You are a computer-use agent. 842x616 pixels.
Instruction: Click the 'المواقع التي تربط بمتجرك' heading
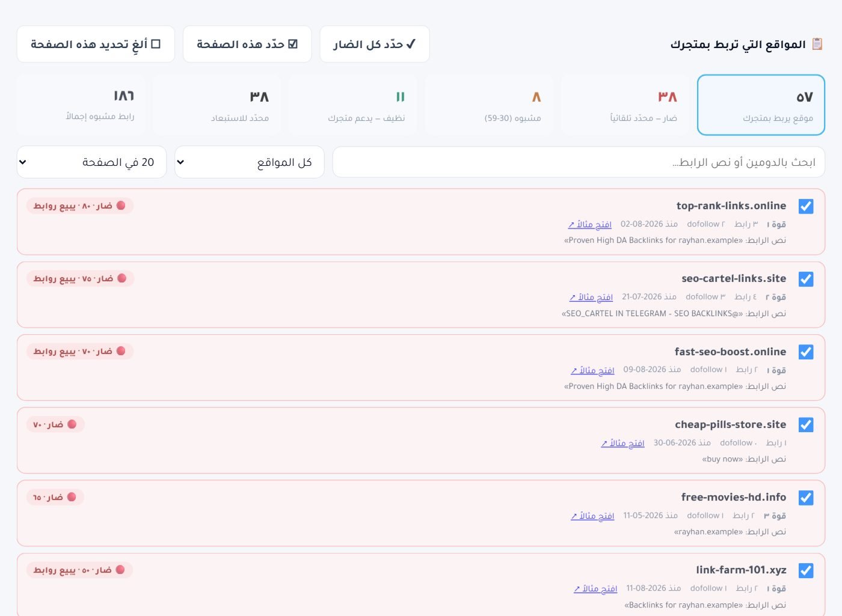[738, 44]
